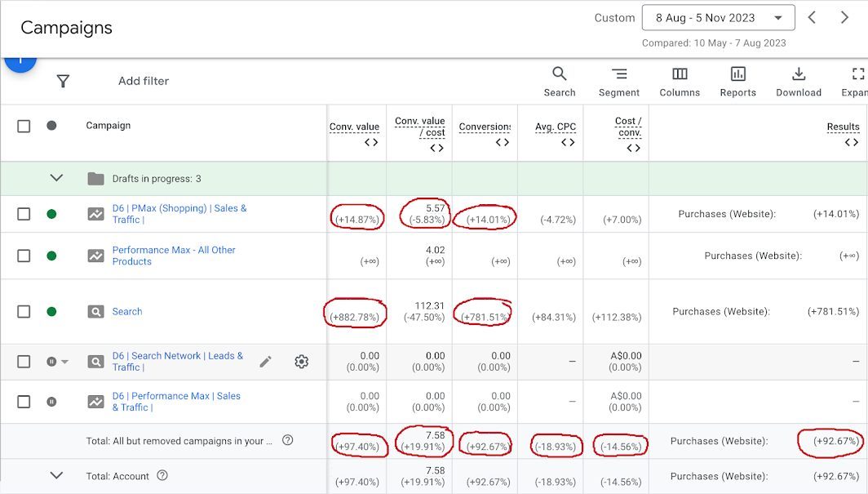Click the Add filter field
868x494 pixels.
[144, 81]
